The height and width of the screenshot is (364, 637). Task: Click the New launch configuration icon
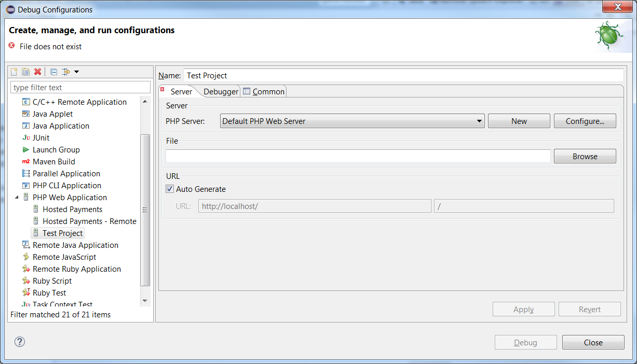click(x=15, y=72)
